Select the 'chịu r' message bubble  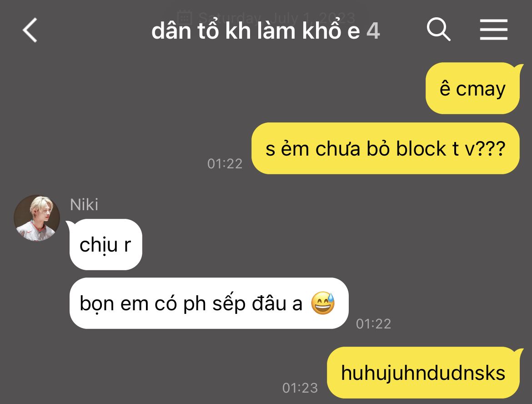pos(105,244)
